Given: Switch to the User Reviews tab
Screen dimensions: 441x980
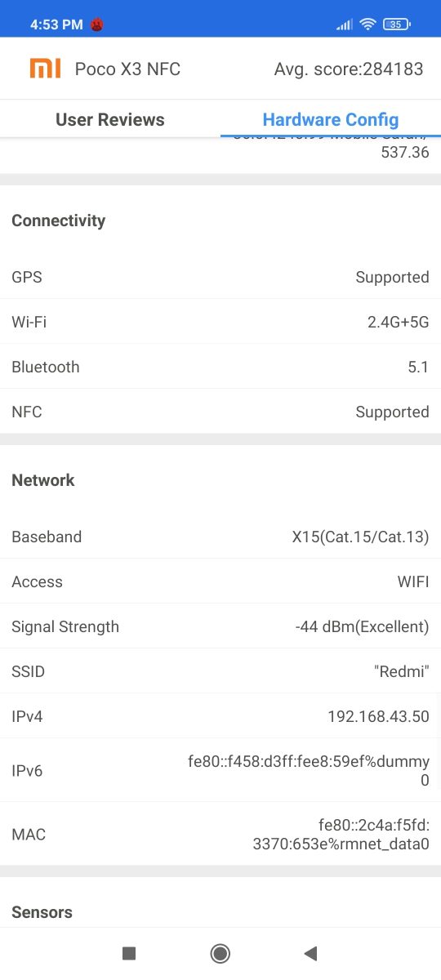Looking at the screenshot, I should coord(110,119).
